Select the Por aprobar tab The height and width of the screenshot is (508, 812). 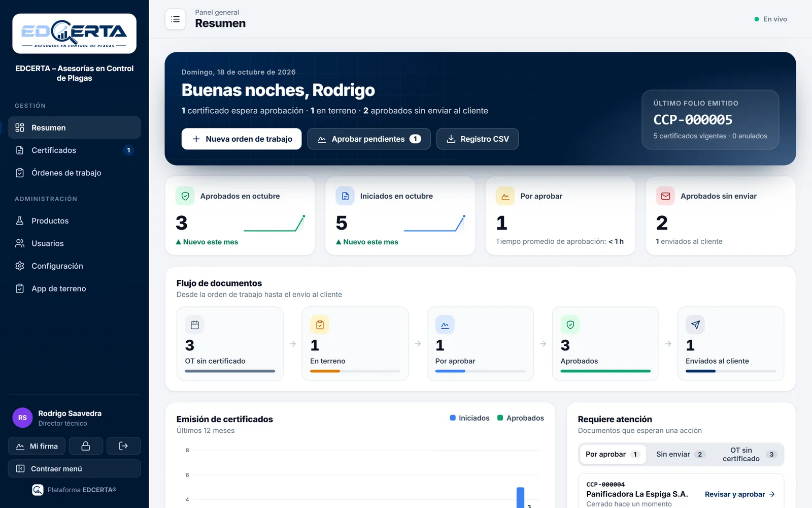pos(613,454)
